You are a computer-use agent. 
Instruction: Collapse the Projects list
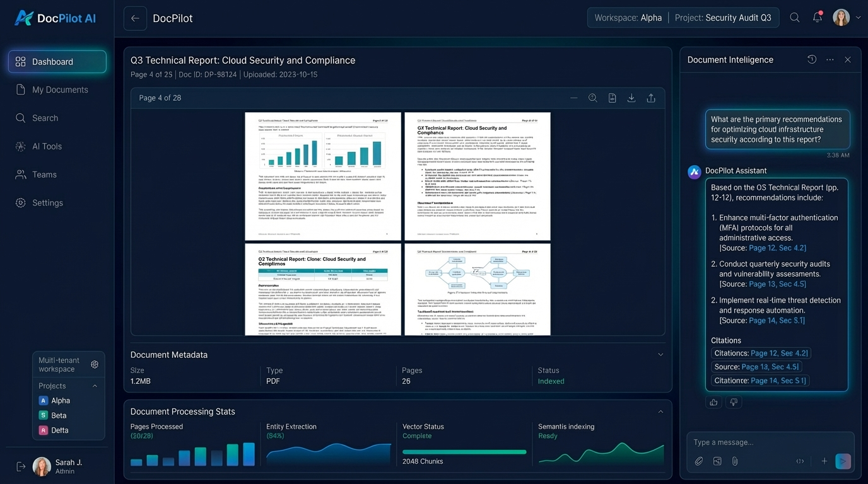tap(95, 386)
